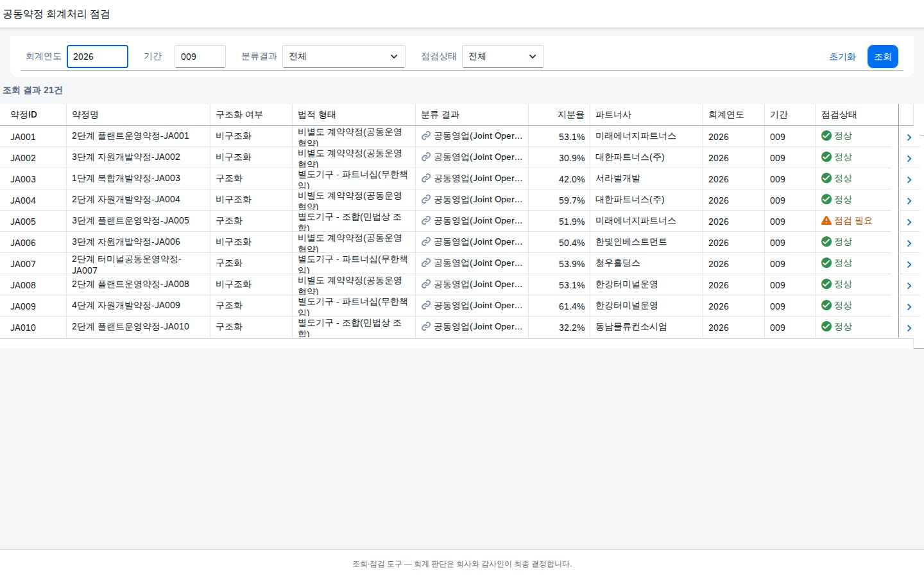Select partner 청우홀딩스 cell
This screenshot has width=924, height=578.
point(646,263)
